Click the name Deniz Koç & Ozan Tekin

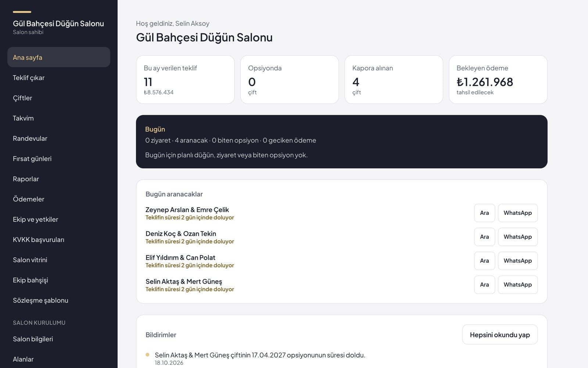point(181,234)
